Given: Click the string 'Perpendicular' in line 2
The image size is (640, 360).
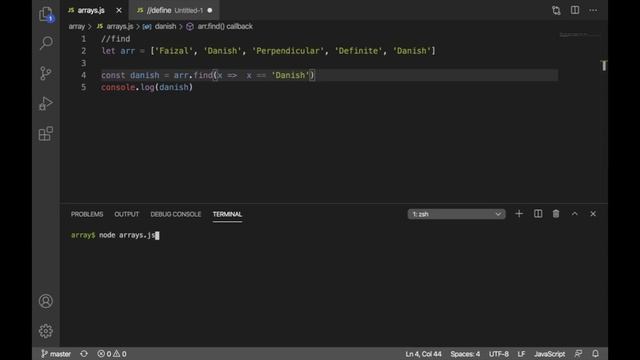Looking at the screenshot, I should coord(288,51).
